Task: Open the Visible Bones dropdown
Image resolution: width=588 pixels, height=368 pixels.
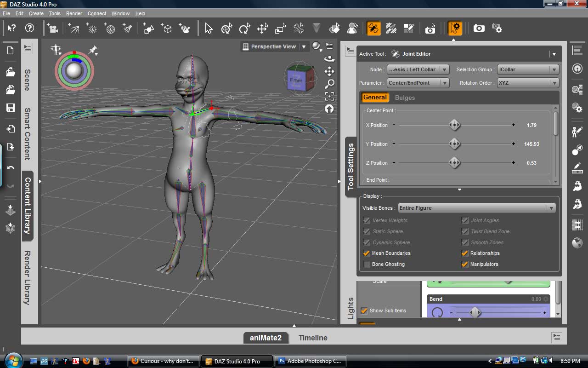Action: (x=477, y=208)
